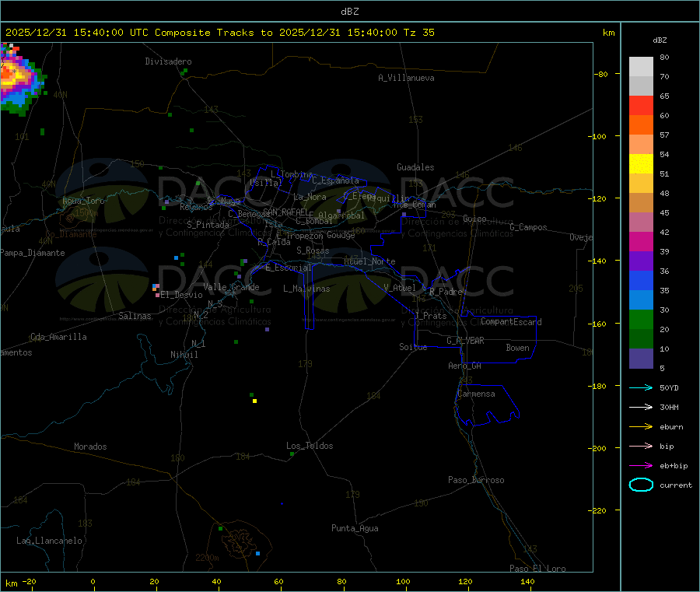Click the Bowen label
Viewport: 700px width, 592px height.
518,348
